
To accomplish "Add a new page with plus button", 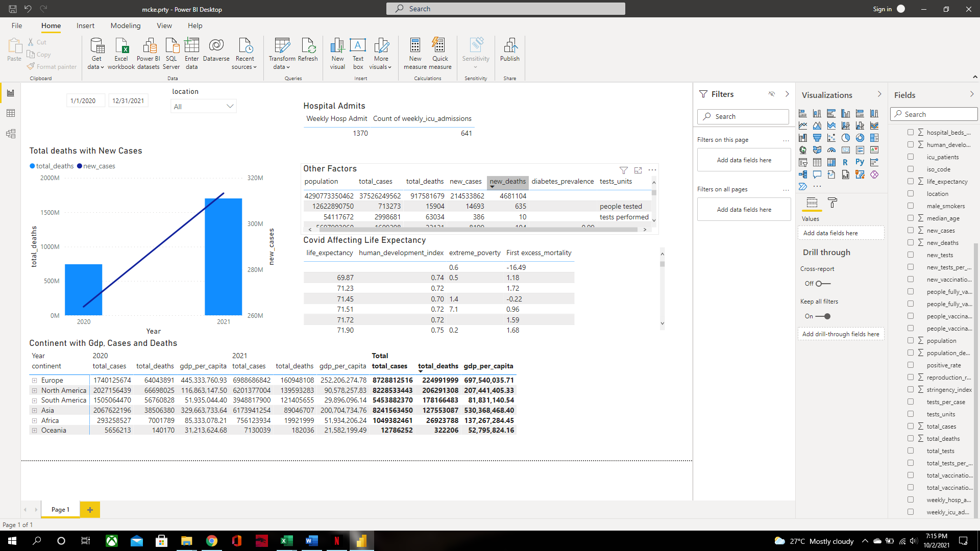I will [90, 510].
